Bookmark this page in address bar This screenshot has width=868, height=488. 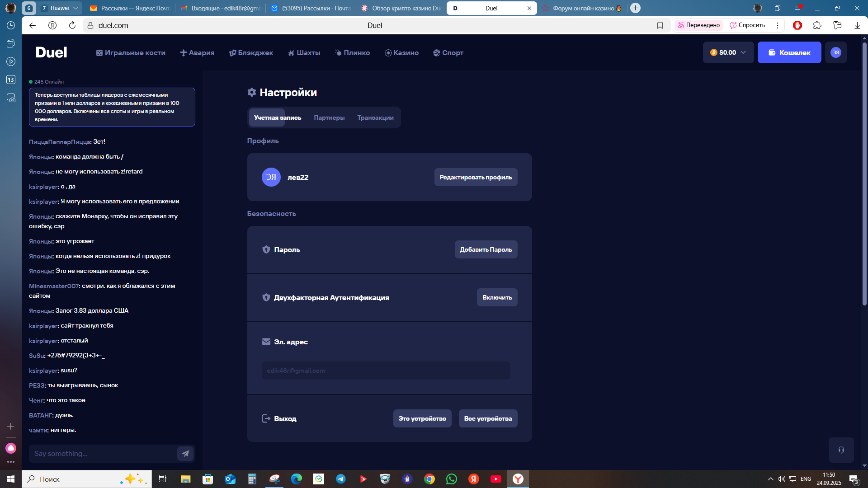(x=660, y=25)
